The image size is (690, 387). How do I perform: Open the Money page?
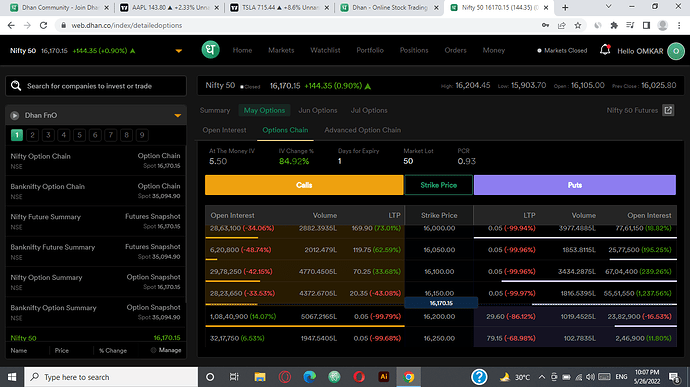[x=493, y=51]
